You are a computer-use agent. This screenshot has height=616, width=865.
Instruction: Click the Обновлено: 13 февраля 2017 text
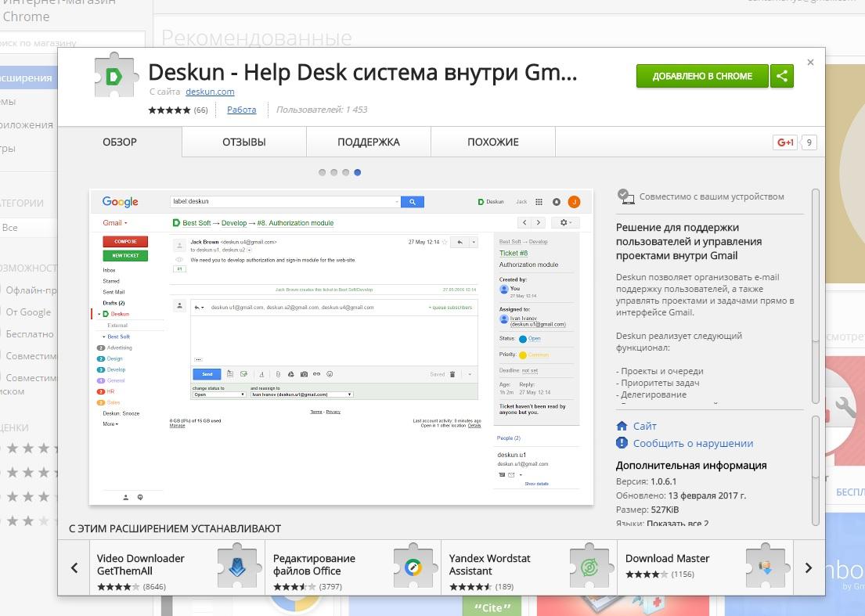point(681,495)
